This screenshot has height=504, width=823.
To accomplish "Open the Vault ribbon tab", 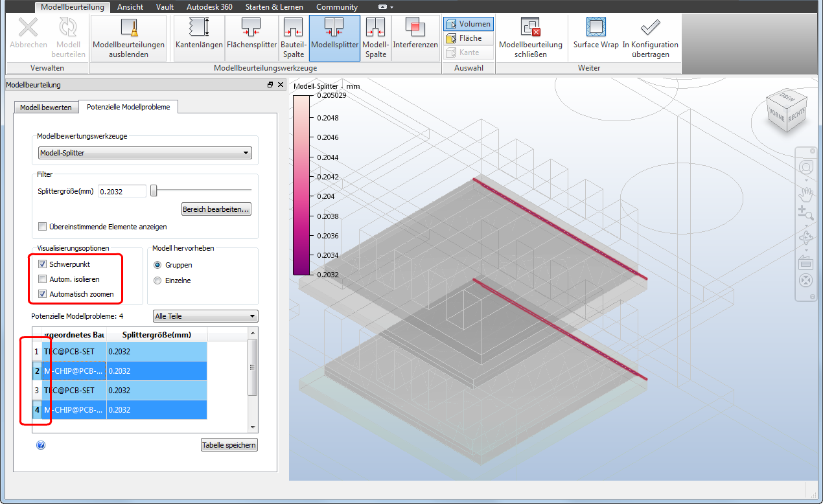I will [x=165, y=7].
